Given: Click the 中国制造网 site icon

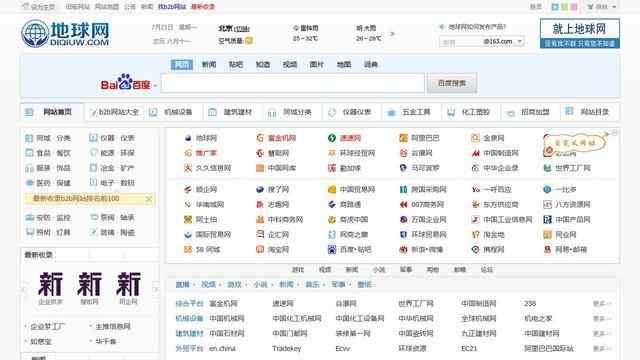Looking at the screenshot, I should click(475, 153).
